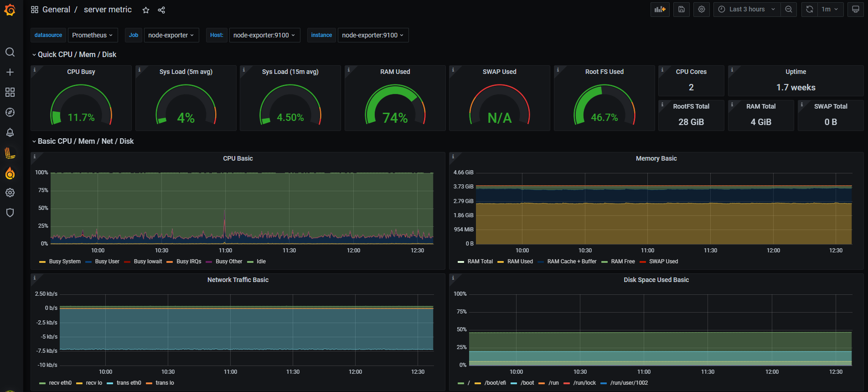
Task: Open the SWAP Total panel title
Action: (831, 106)
